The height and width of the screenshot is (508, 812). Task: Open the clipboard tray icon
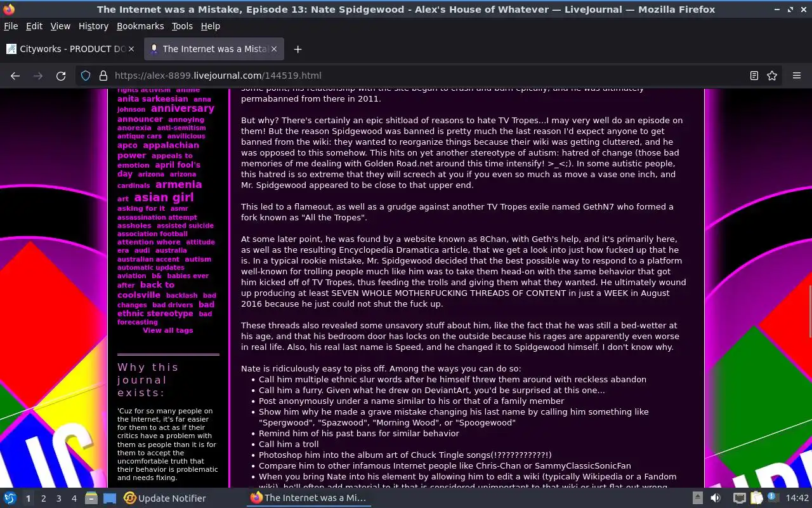tap(756, 498)
